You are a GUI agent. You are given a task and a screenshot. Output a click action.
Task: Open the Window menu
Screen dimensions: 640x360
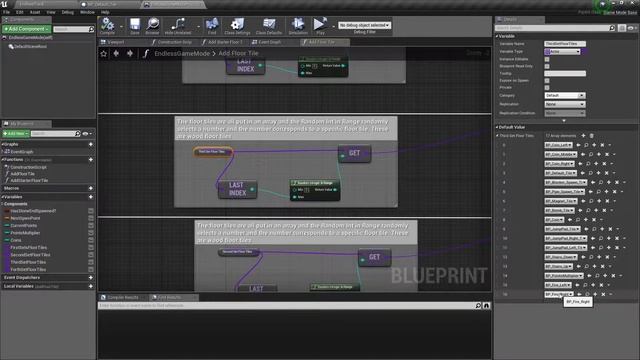click(x=87, y=12)
